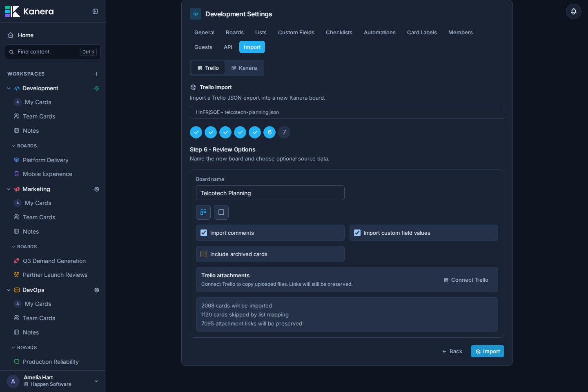This screenshot has height=392, width=588.
Task: Open the Card Labels tab
Action: click(x=422, y=32)
